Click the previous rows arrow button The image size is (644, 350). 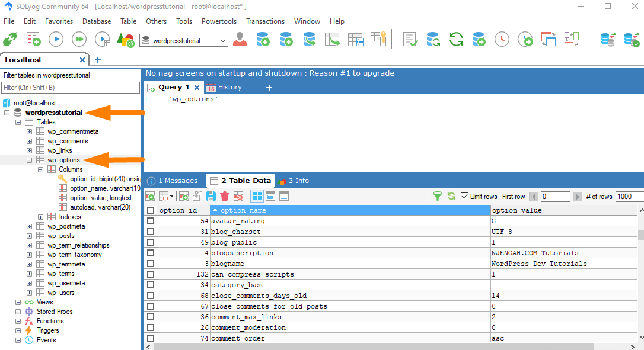click(x=534, y=197)
